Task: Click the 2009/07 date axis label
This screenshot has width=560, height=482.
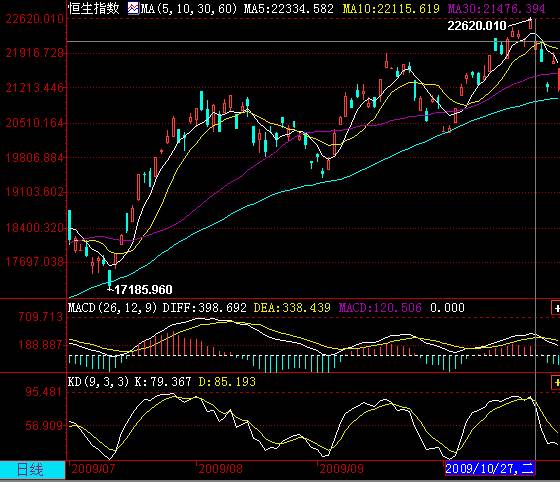Action: [93, 468]
